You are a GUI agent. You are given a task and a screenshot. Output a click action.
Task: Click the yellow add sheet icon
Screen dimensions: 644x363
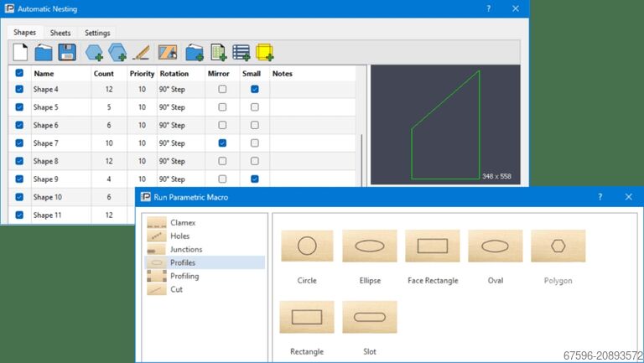pyautogui.click(x=265, y=52)
